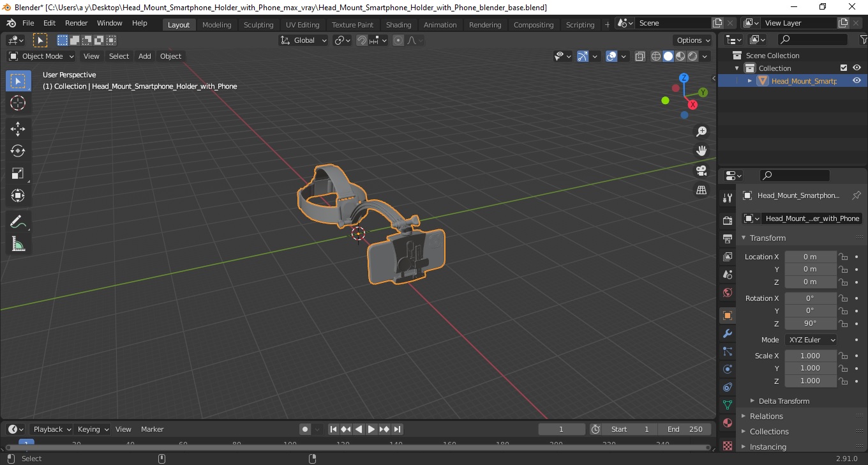This screenshot has height=465, width=868.
Task: Open the Object Mode dropdown
Action: tap(41, 56)
